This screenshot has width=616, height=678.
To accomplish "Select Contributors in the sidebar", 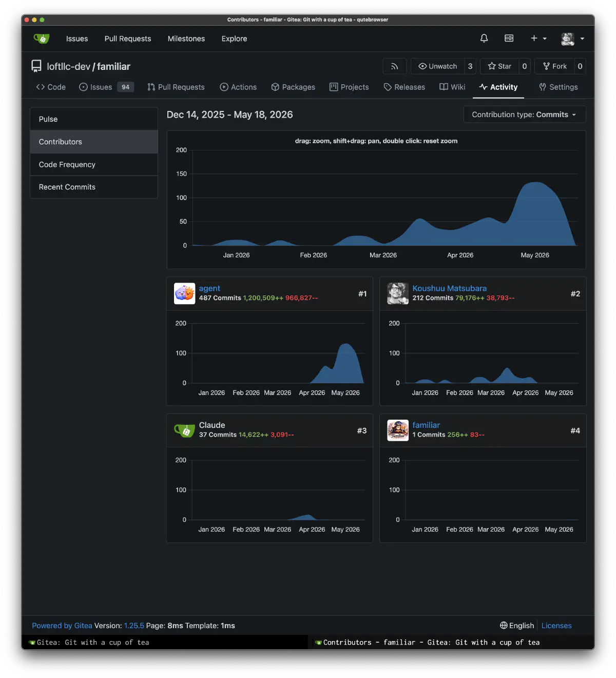I will click(x=94, y=142).
